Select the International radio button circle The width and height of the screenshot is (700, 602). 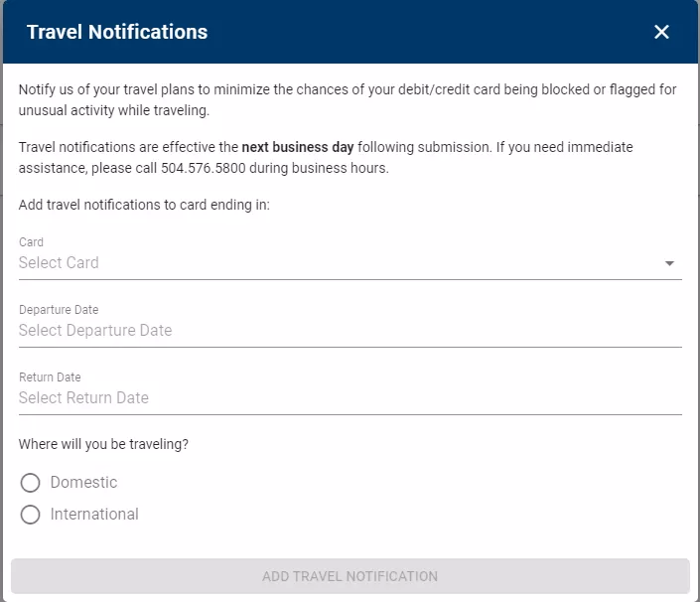31,515
